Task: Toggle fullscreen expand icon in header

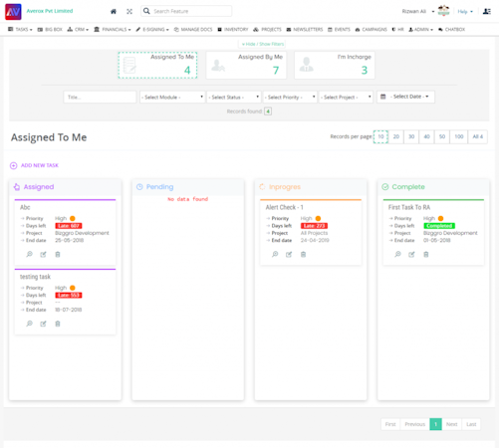Action: click(129, 11)
